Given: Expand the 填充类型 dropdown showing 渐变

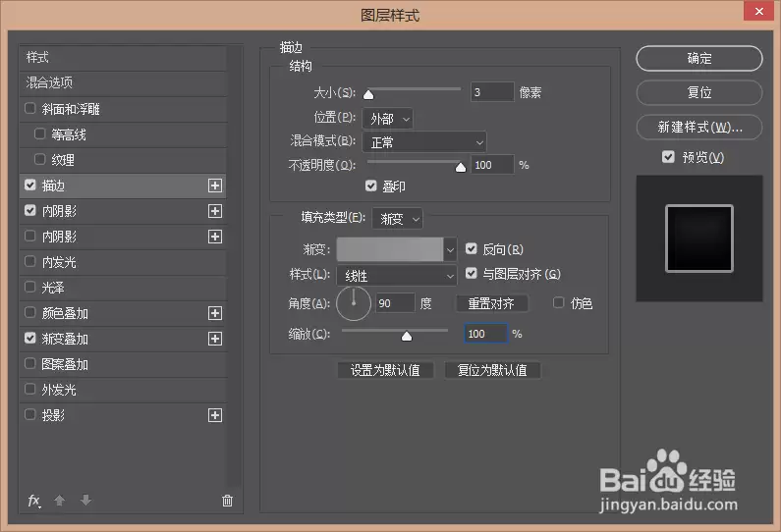Looking at the screenshot, I should pos(398,219).
